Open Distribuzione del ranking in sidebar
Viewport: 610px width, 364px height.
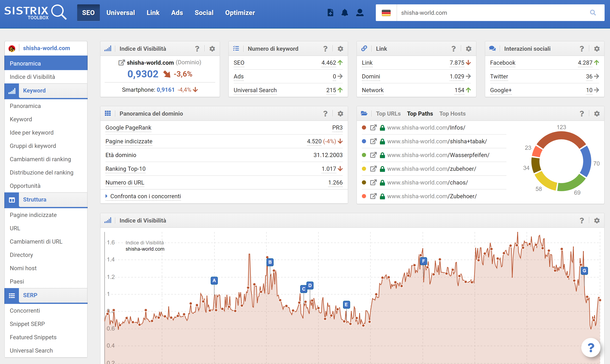[x=41, y=172]
